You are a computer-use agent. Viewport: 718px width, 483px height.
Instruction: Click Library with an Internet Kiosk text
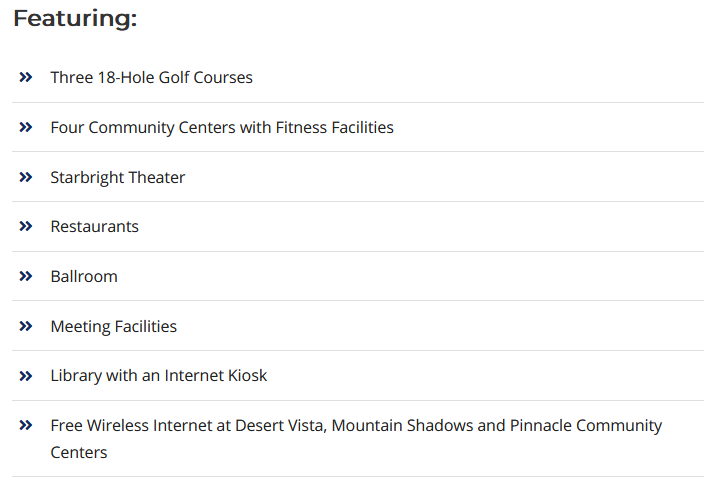159,375
